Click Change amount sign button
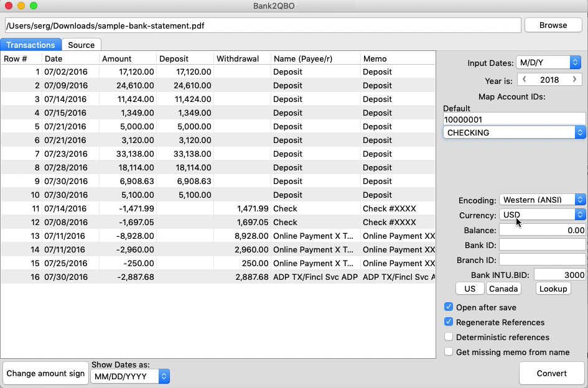Image resolution: width=588 pixels, height=388 pixels. 45,373
